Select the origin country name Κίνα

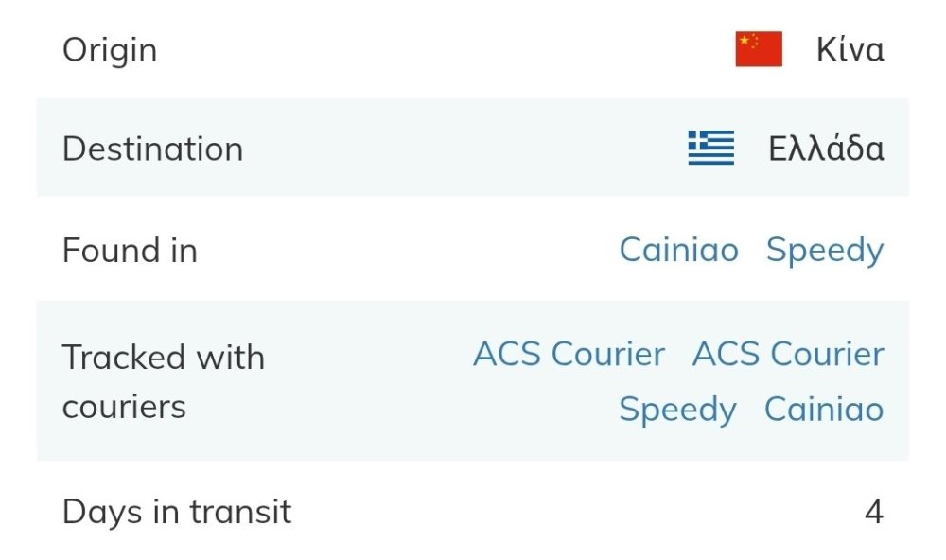[850, 50]
